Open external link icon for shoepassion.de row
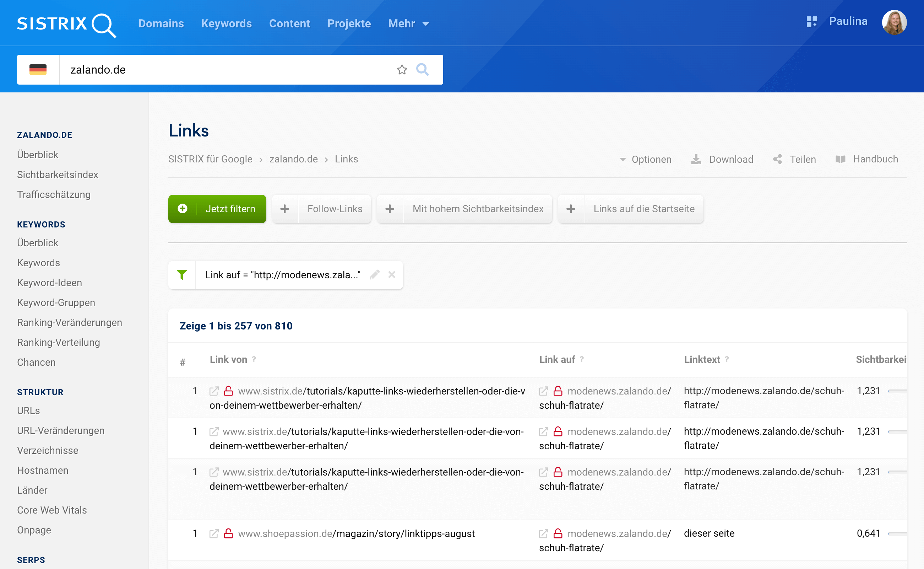This screenshot has width=924, height=569. [x=214, y=533]
